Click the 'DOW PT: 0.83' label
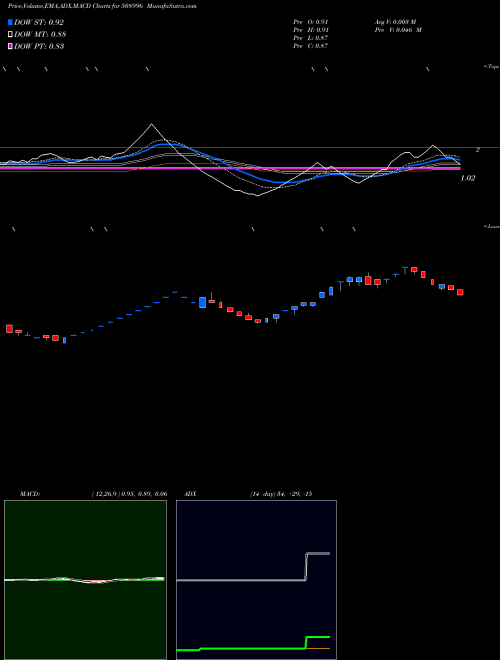Image resolution: width=500 pixels, height=660 pixels. [39, 46]
